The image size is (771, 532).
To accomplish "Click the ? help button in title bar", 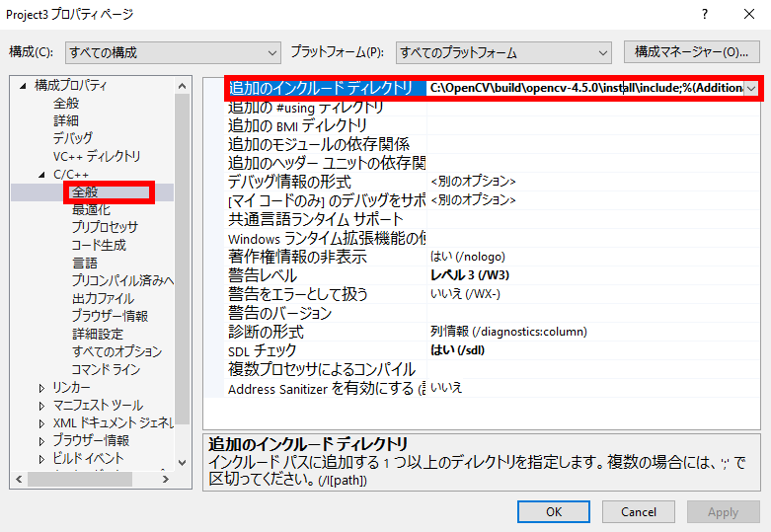I will tap(705, 14).
